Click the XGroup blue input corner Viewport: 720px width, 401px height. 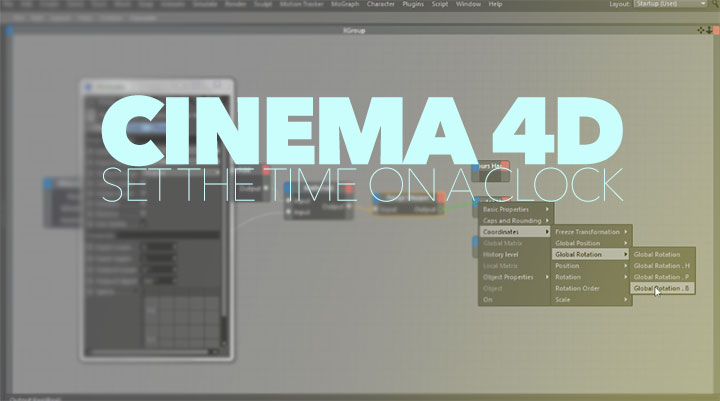pyautogui.click(x=9, y=31)
